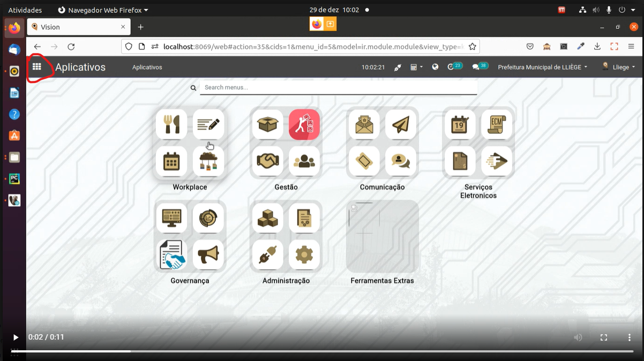Expand the Prefeitura Municipal de LLIÈGE dropdown
This screenshot has height=361, width=644.
542,67
